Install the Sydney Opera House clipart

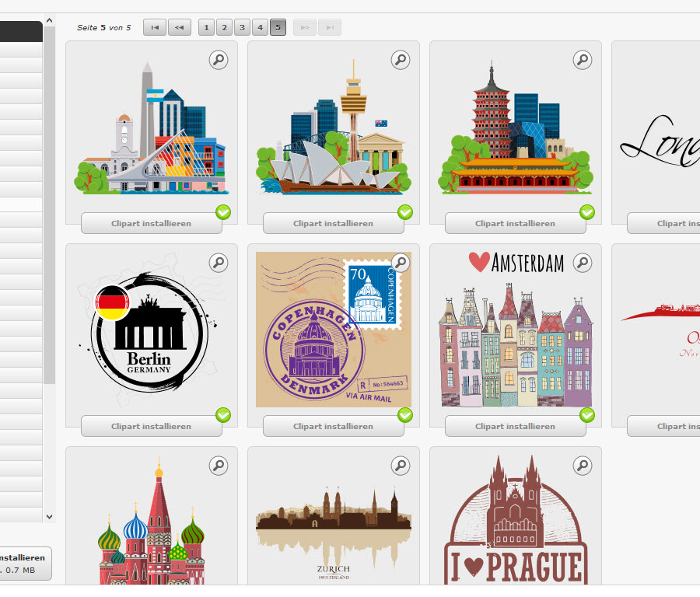(334, 223)
